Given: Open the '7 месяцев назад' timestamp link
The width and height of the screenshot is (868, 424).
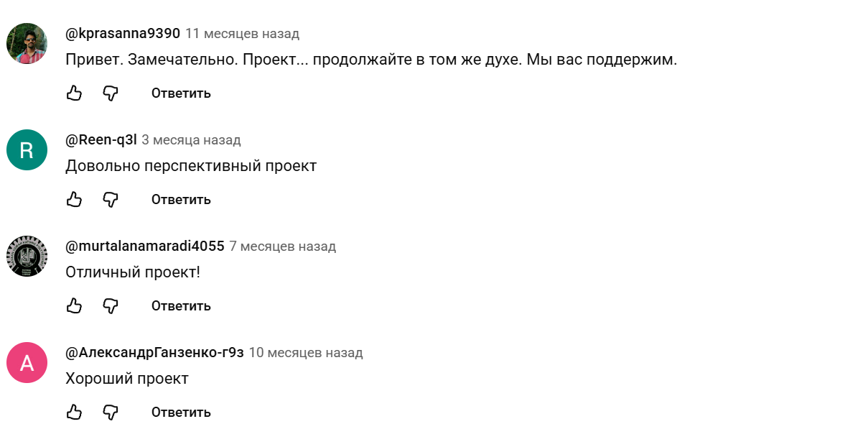Looking at the screenshot, I should [x=282, y=246].
